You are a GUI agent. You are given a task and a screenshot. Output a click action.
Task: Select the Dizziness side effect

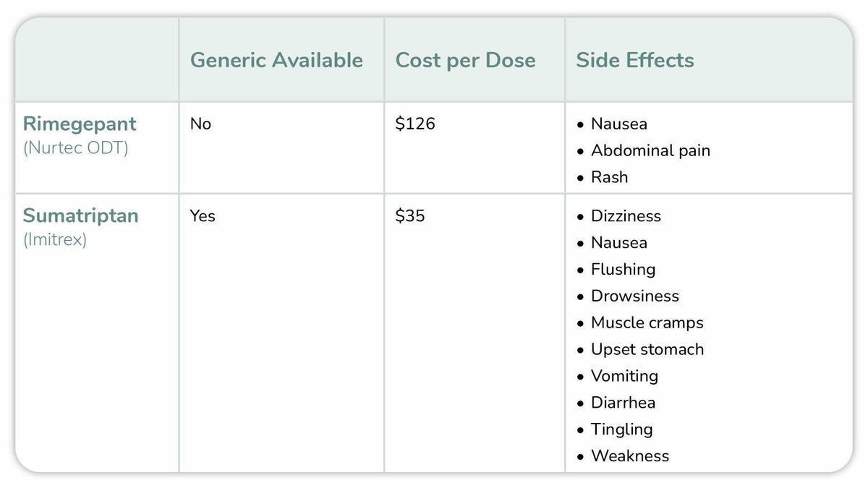(x=626, y=216)
